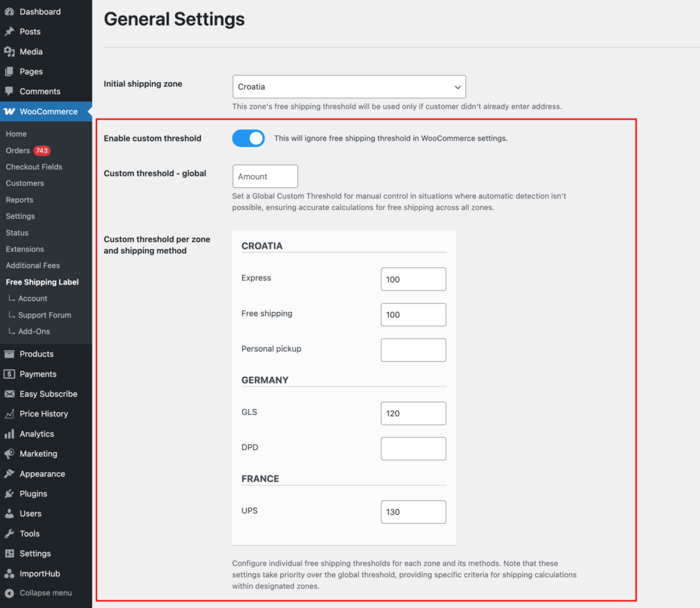Screen dimensions: 700x608
Task: Open the Checkout Fields submenu item
Action: click(x=34, y=167)
